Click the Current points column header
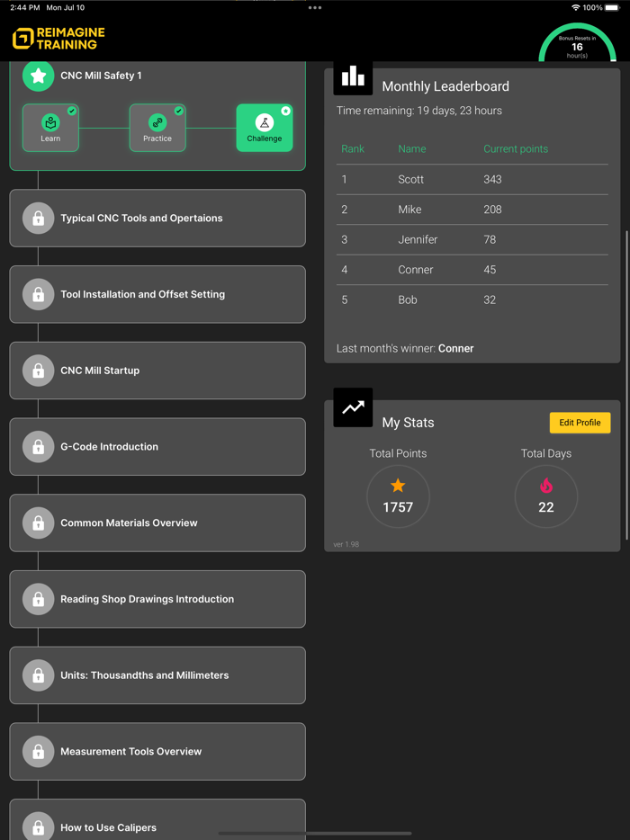The image size is (630, 840). tap(516, 149)
